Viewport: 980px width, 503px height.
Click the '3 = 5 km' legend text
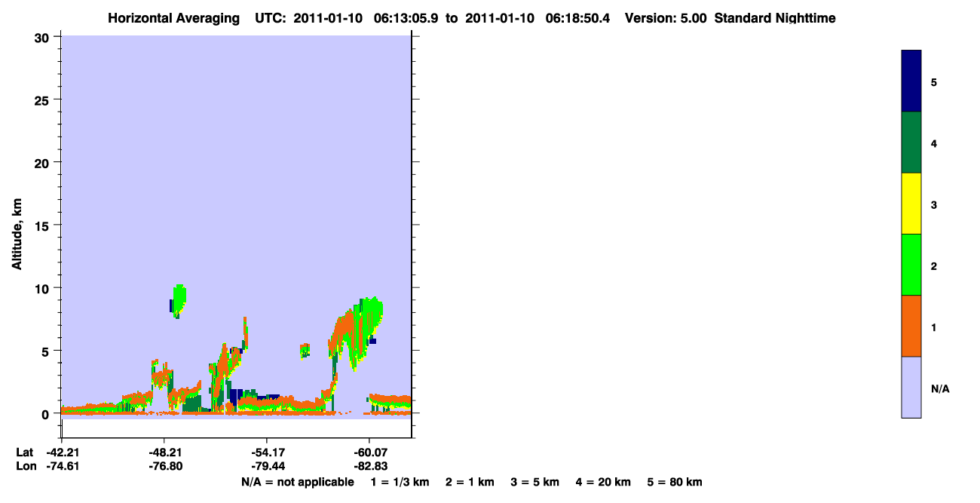pos(534,482)
